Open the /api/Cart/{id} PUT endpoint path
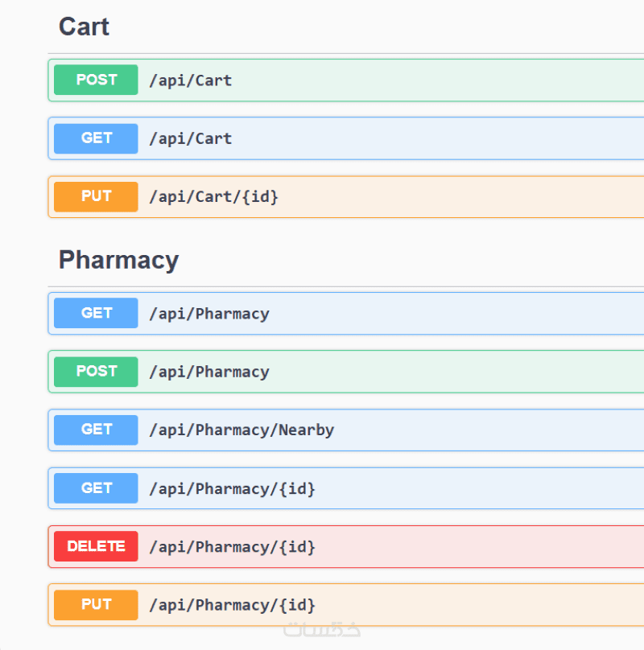 coord(213,196)
